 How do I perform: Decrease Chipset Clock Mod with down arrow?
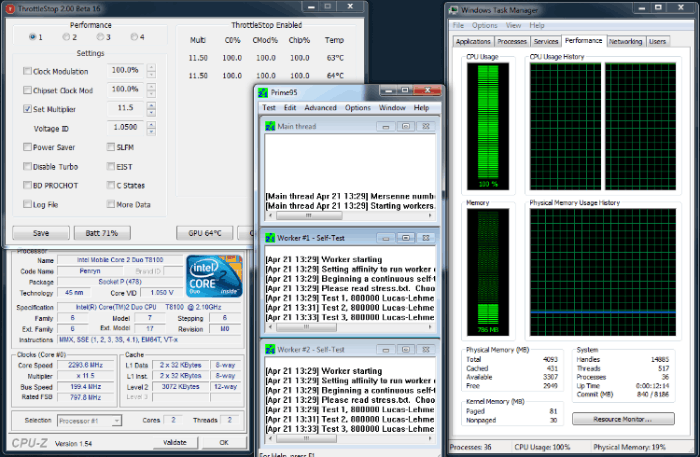click(151, 93)
